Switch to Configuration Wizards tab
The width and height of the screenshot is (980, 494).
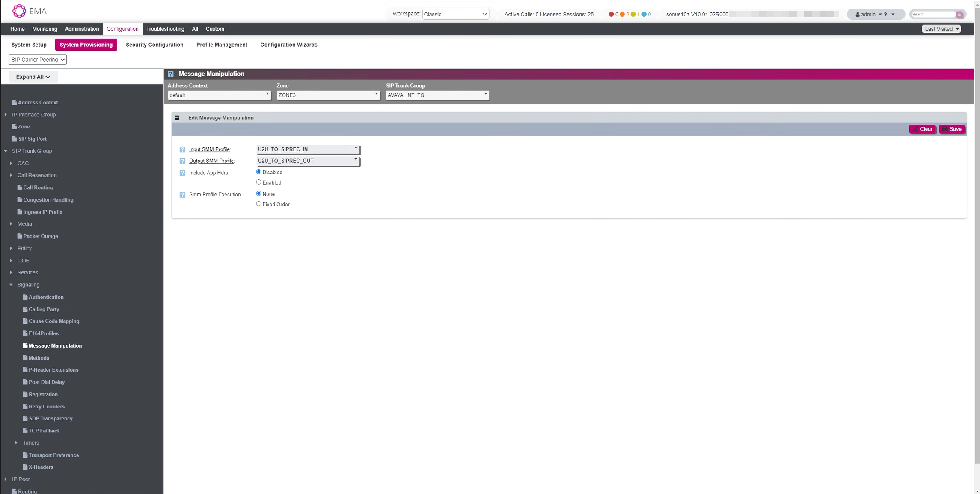coord(289,45)
